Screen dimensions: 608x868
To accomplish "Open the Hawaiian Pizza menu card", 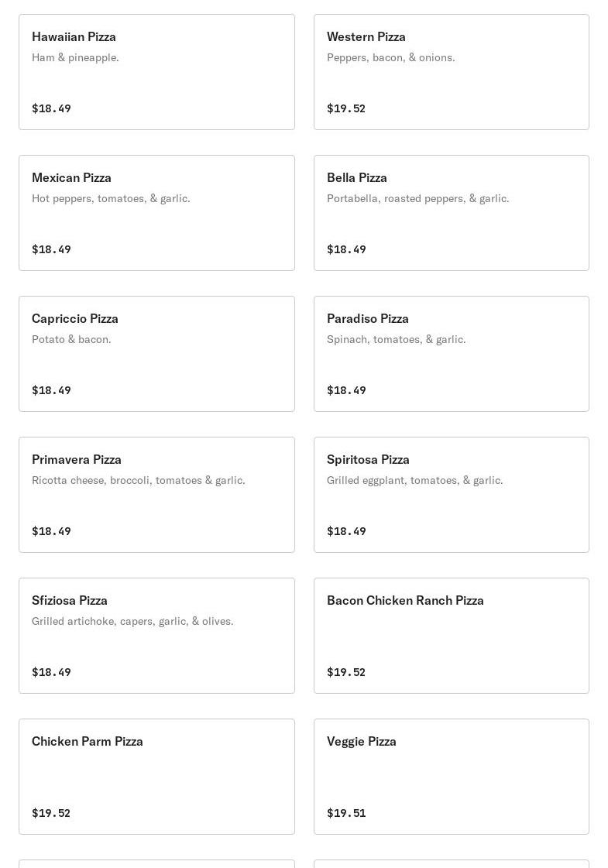I will point(156,72).
